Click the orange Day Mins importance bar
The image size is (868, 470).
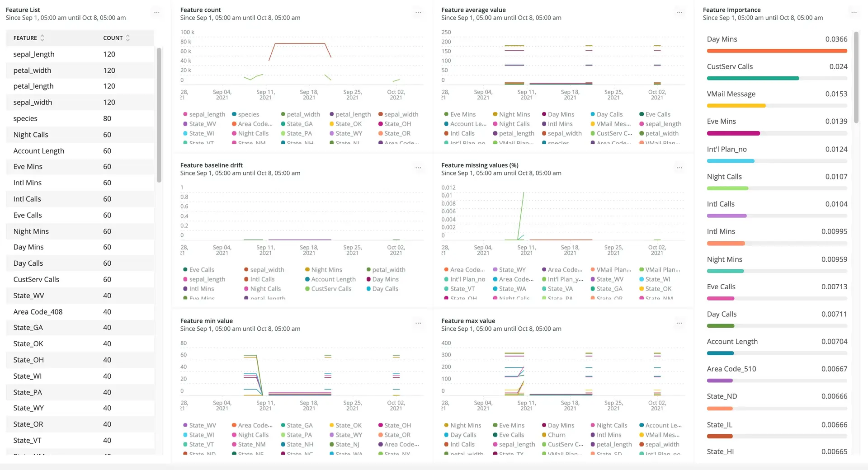777,51
